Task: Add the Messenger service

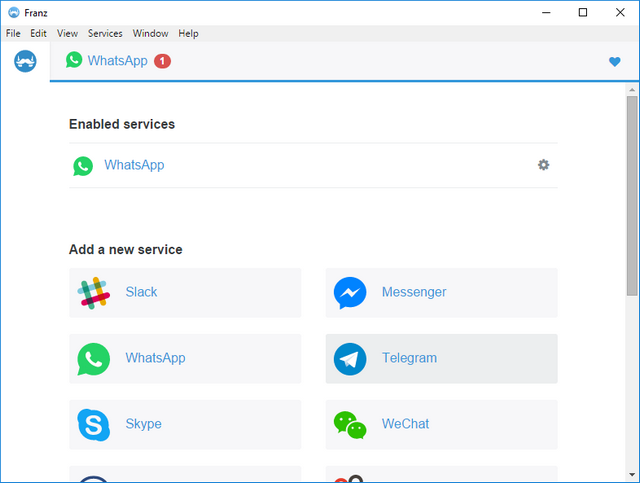Action: [442, 293]
